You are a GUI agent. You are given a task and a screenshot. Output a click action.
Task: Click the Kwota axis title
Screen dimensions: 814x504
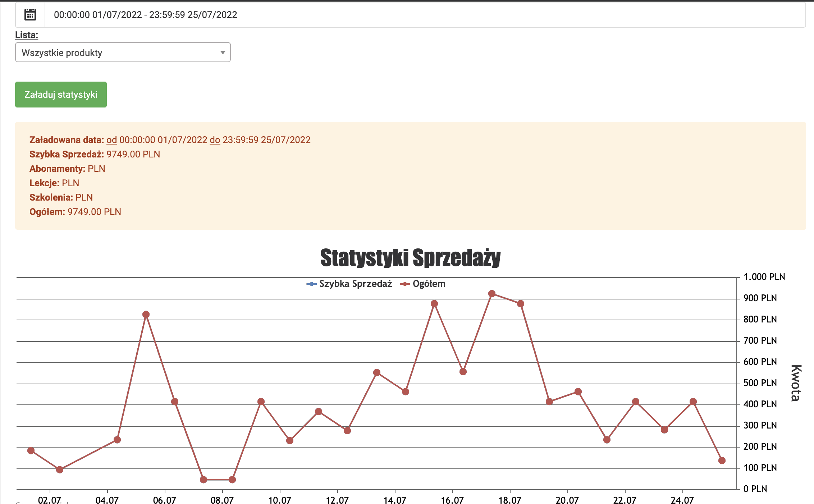click(x=796, y=383)
